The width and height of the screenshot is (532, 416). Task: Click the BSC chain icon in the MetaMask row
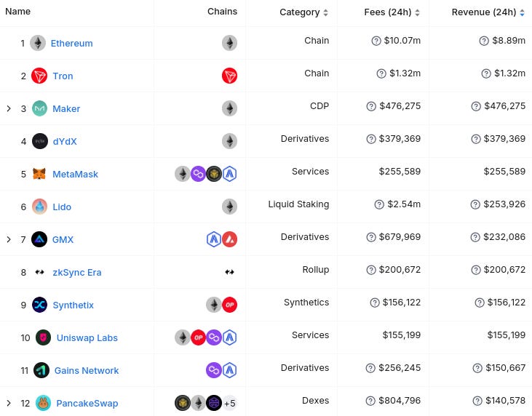(214, 174)
